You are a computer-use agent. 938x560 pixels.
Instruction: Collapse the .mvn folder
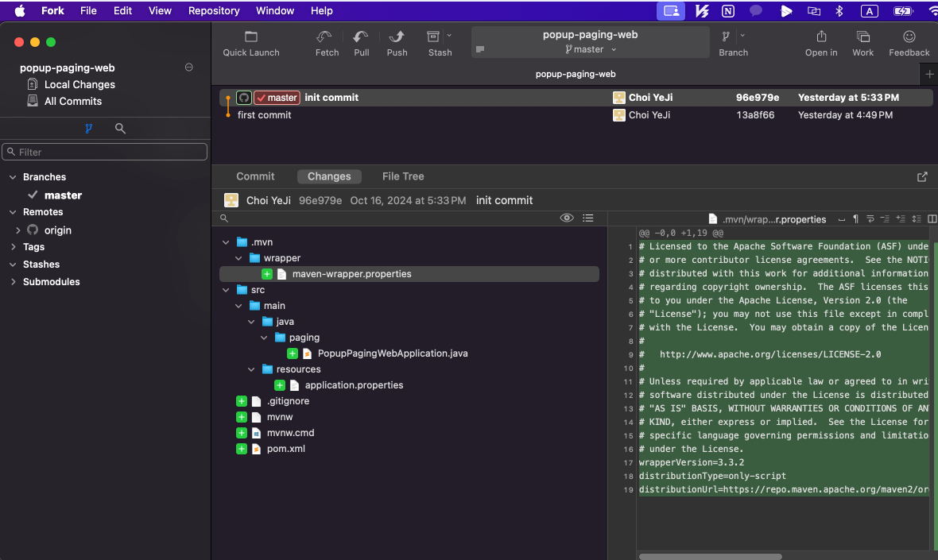[x=226, y=242]
